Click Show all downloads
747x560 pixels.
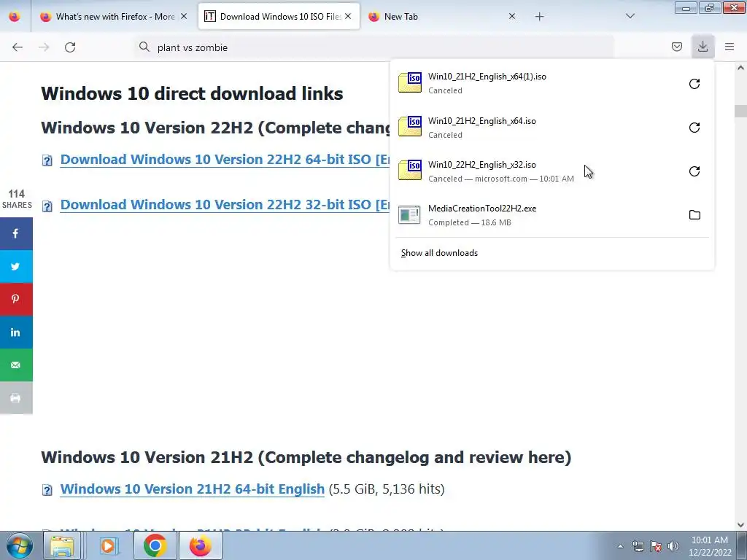[x=439, y=253]
